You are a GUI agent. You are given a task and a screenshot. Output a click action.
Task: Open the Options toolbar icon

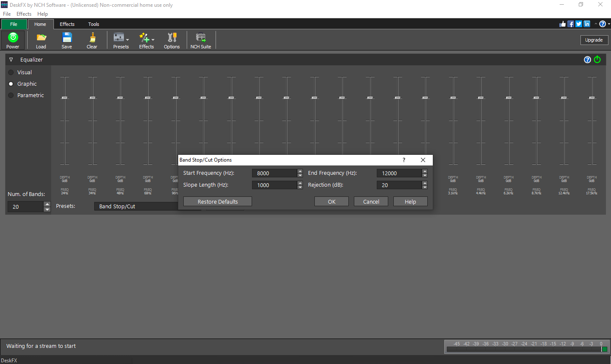[x=172, y=39]
